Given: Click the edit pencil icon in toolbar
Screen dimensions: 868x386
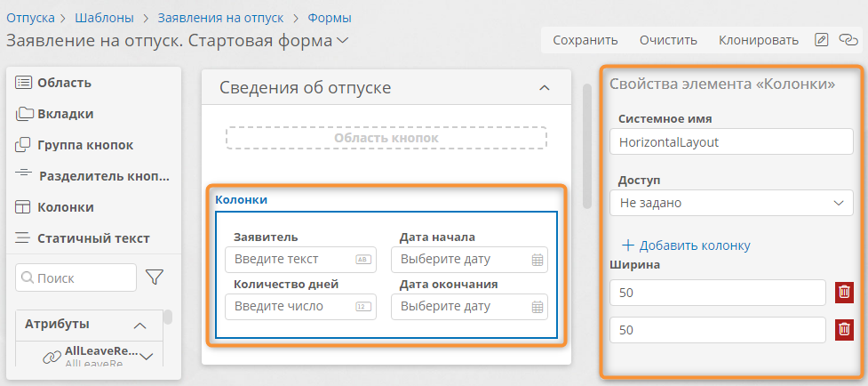Looking at the screenshot, I should [x=822, y=40].
